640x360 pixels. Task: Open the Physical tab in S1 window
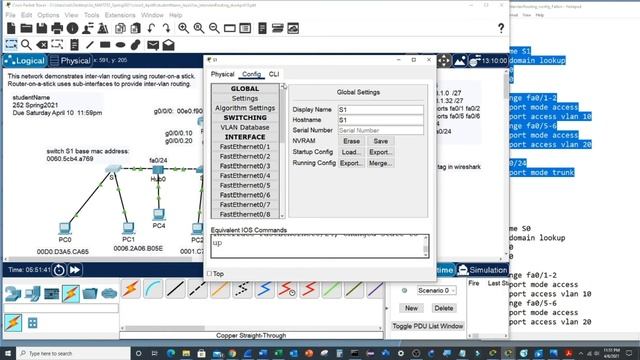[x=222, y=74]
